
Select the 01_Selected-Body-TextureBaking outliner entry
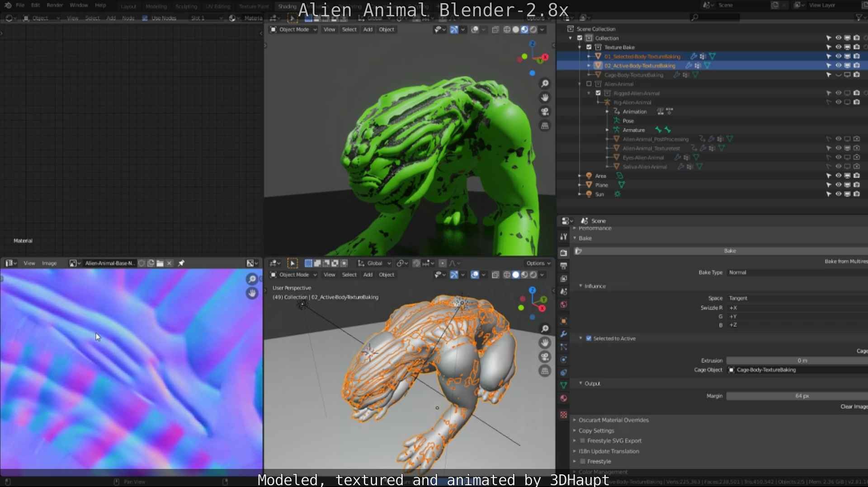coord(642,56)
